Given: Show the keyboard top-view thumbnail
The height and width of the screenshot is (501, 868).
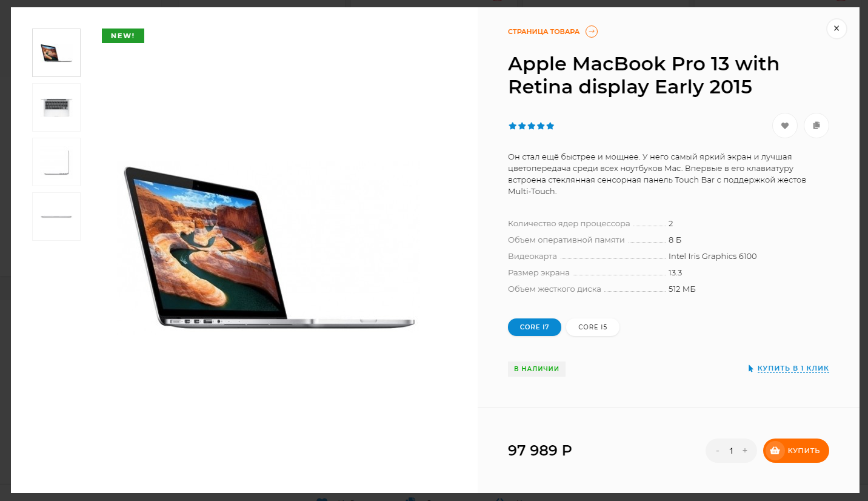Looking at the screenshot, I should 56,107.
